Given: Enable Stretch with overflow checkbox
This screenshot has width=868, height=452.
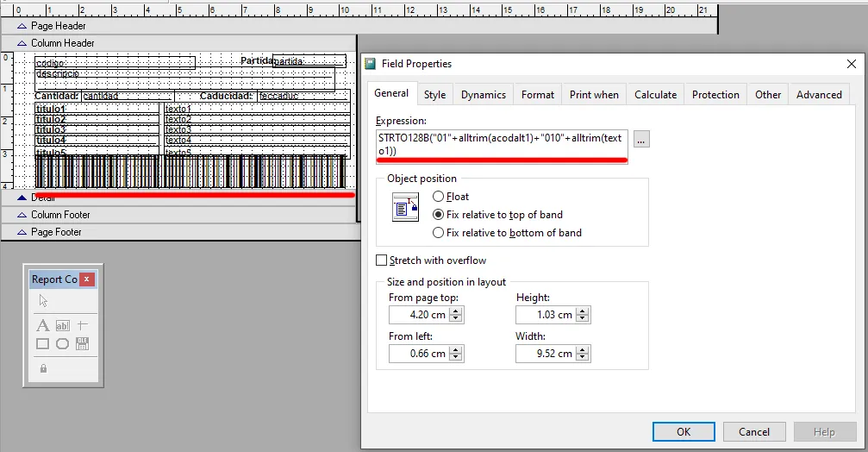Looking at the screenshot, I should pos(382,261).
